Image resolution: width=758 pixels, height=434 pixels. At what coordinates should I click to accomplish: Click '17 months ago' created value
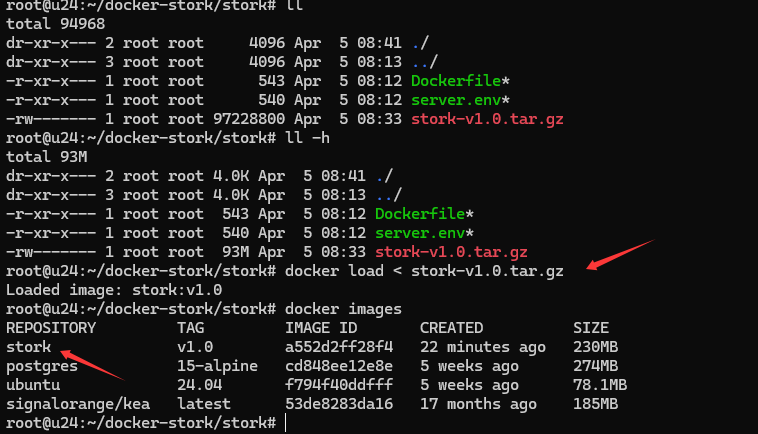pyautogui.click(x=478, y=404)
